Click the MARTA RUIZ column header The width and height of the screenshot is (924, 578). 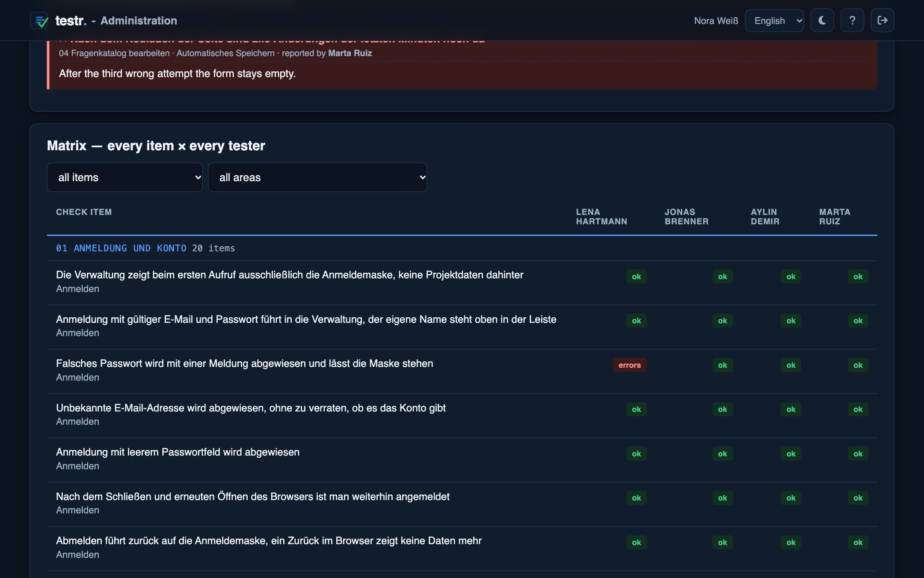pos(835,217)
